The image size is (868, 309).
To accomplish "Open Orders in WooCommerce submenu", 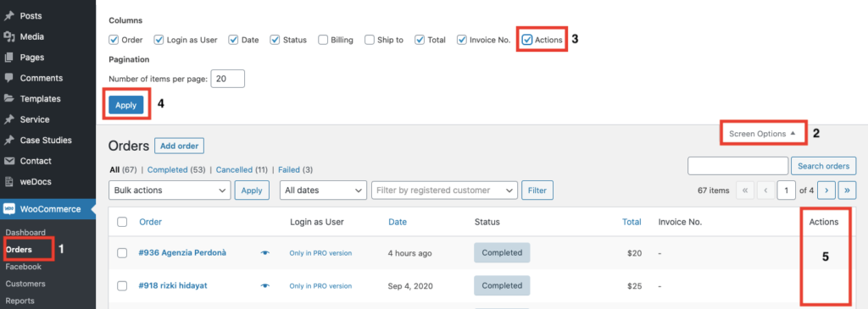I will [x=19, y=249].
